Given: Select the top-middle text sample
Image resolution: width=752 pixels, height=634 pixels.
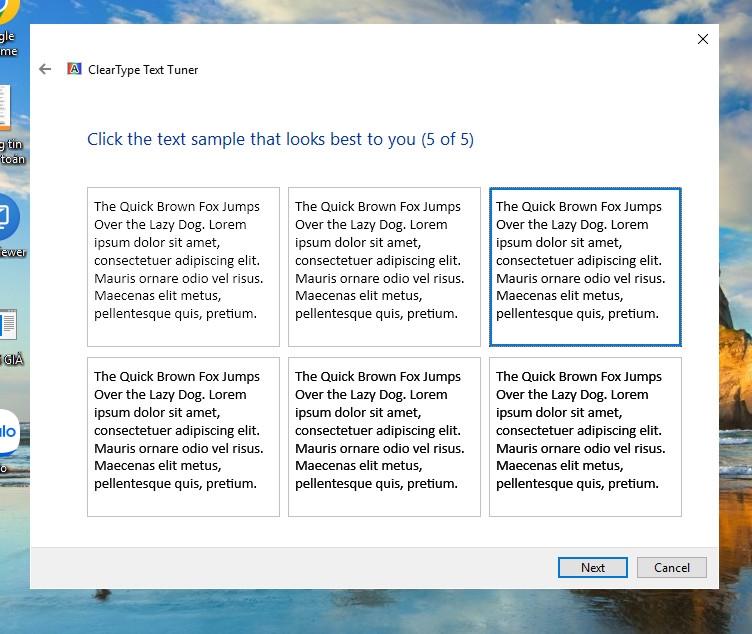Looking at the screenshot, I should [x=384, y=267].
